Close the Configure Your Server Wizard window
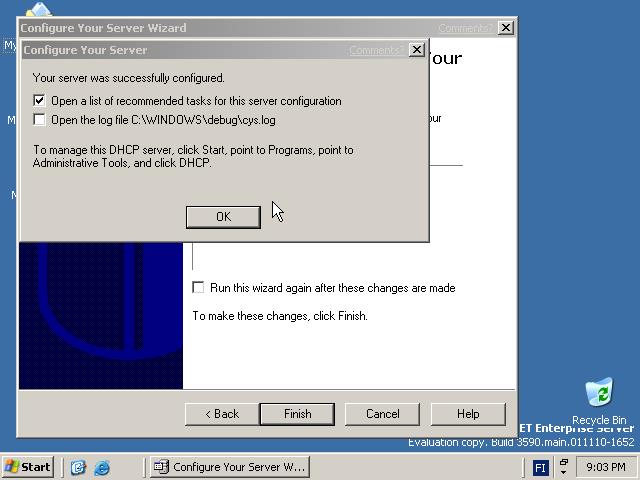 click(506, 28)
